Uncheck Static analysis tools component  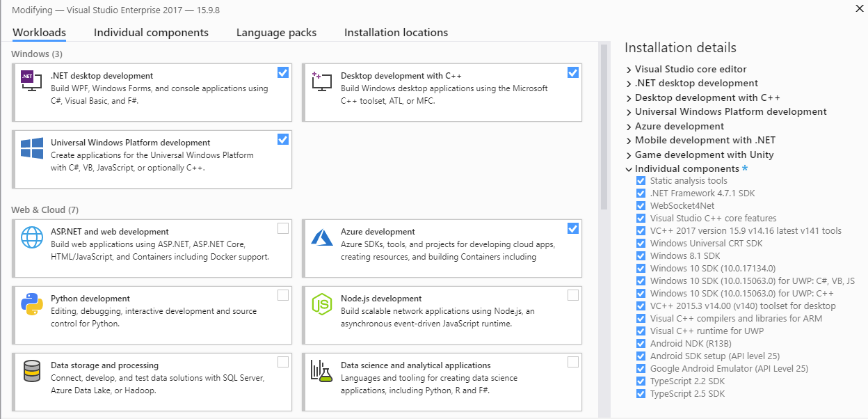(x=641, y=181)
